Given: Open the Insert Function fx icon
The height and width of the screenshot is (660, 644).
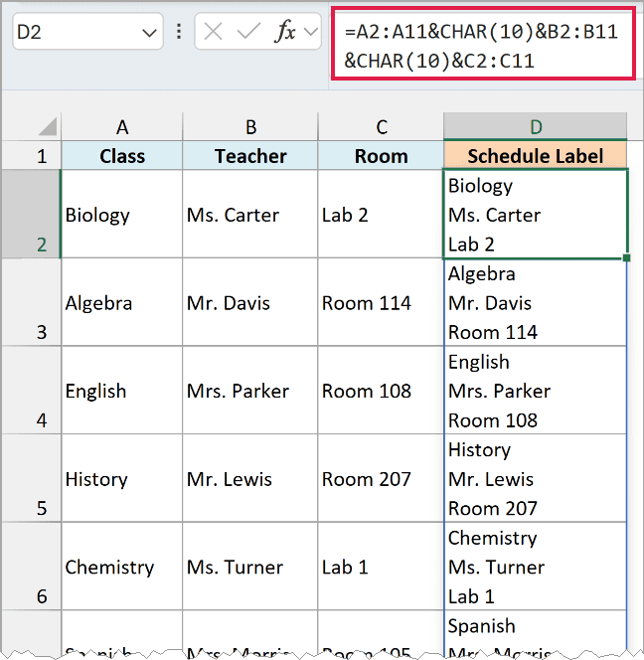Looking at the screenshot, I should point(284,32).
